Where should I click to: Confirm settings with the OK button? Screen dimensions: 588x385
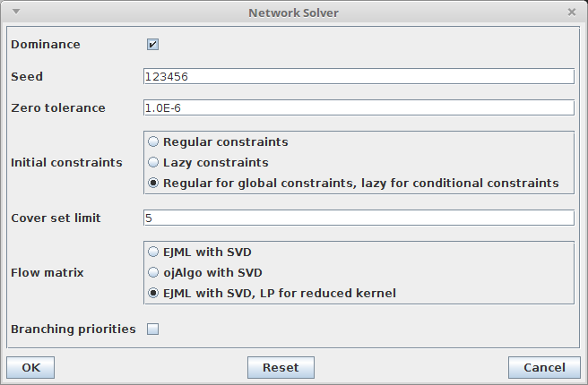pos(30,367)
